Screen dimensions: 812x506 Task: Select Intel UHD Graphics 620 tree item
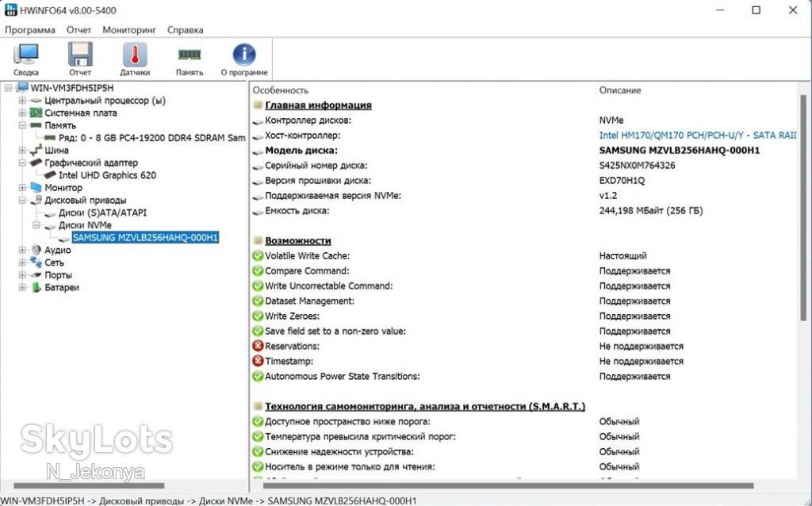click(107, 175)
